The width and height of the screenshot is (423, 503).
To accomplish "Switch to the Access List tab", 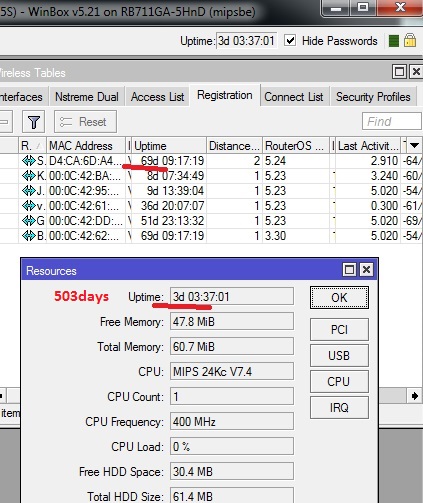I will pyautogui.click(x=157, y=97).
